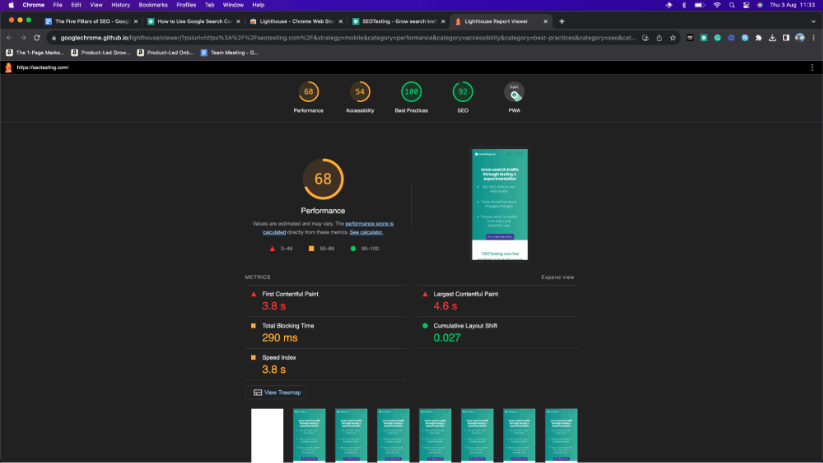Click the final page screenshot thumbnail
823x463 pixels.
(x=500, y=204)
